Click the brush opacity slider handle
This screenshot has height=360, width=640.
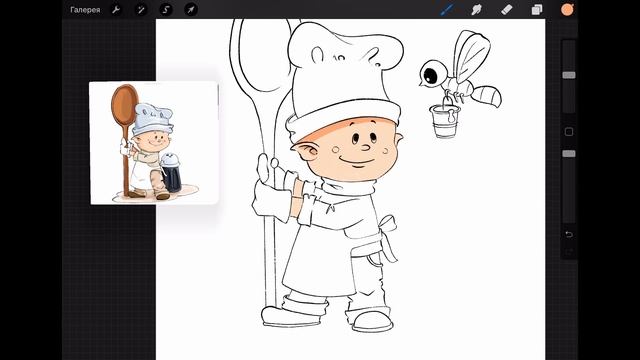[x=569, y=153]
